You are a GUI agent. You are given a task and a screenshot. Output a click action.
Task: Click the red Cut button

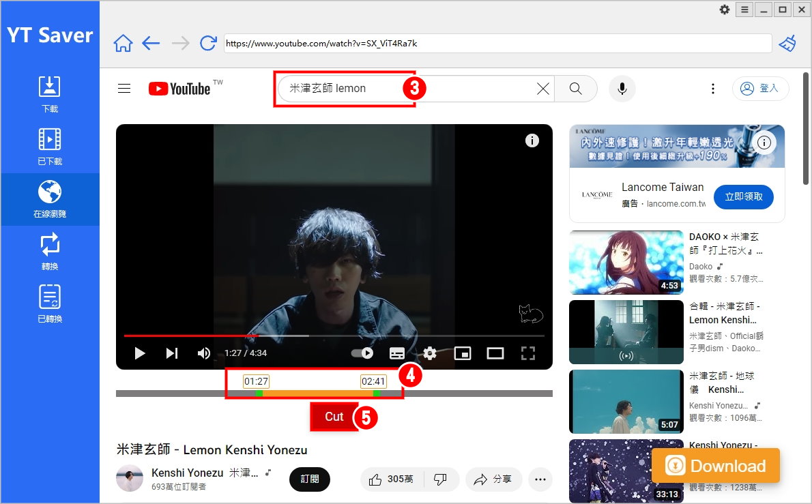click(334, 417)
